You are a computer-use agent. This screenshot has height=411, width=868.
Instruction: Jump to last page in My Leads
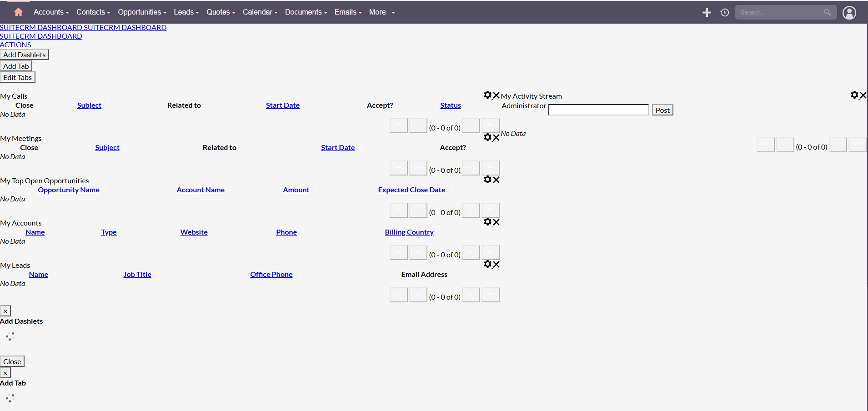point(491,295)
